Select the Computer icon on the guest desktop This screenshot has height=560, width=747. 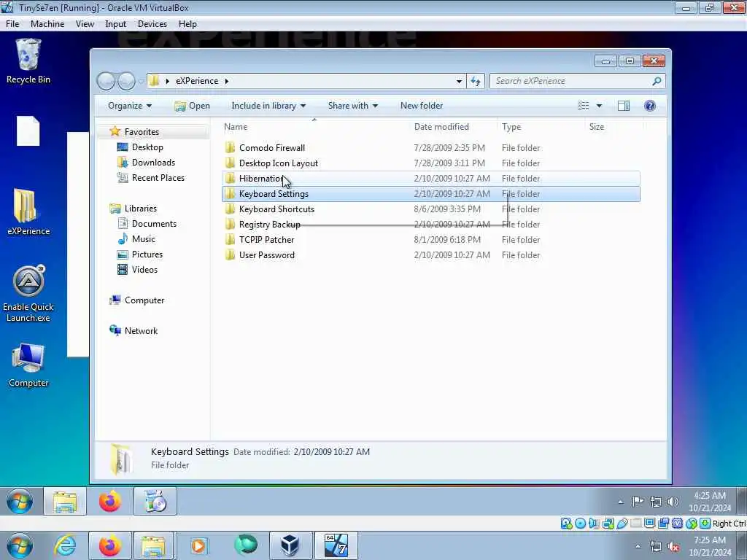(28, 365)
